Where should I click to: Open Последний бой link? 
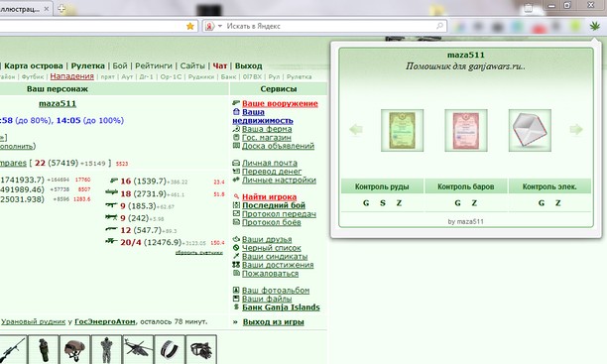coord(274,205)
